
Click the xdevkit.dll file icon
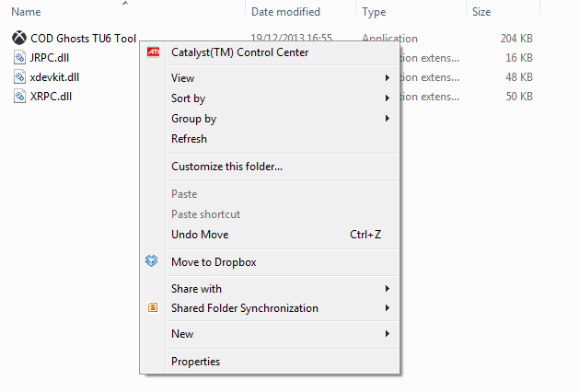[x=20, y=77]
